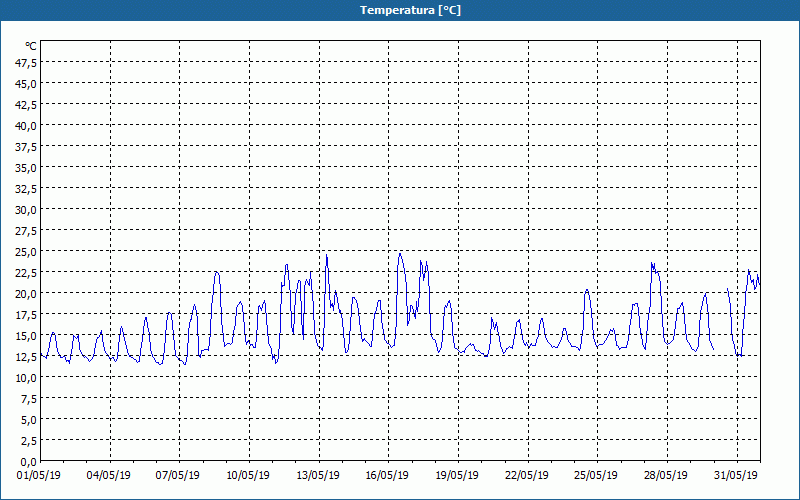Screen dimensions: 800x500
Task: Click the 2,5 y-axis label
Action: [x=29, y=441]
